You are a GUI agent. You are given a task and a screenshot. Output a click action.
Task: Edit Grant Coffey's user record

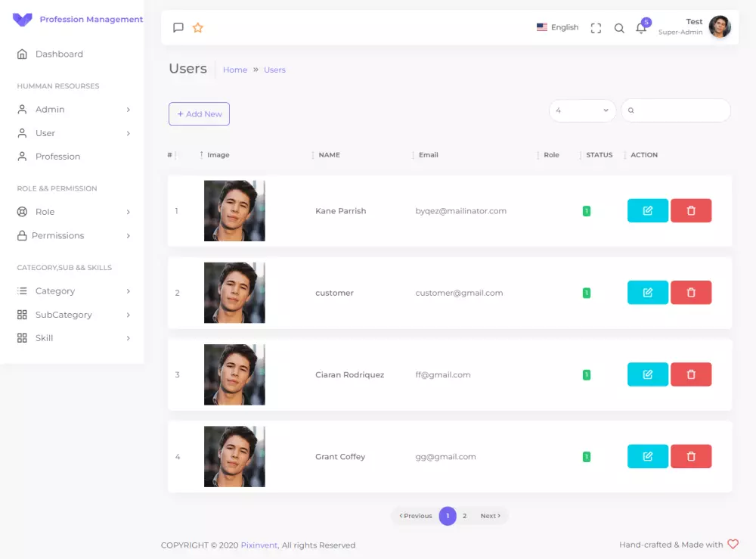click(x=648, y=456)
